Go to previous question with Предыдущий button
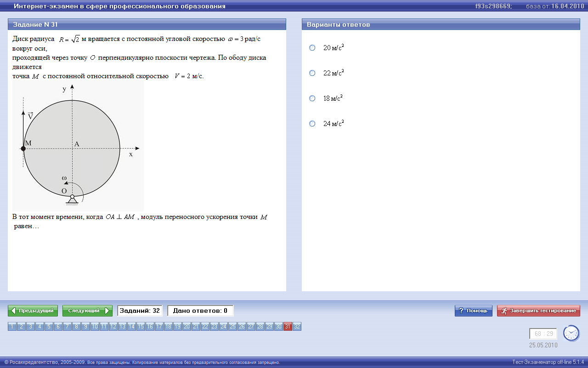Image resolution: width=588 pixels, height=368 pixels. [33, 311]
